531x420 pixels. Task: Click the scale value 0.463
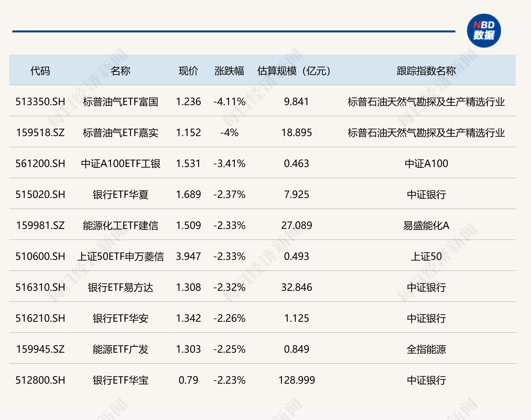point(296,164)
